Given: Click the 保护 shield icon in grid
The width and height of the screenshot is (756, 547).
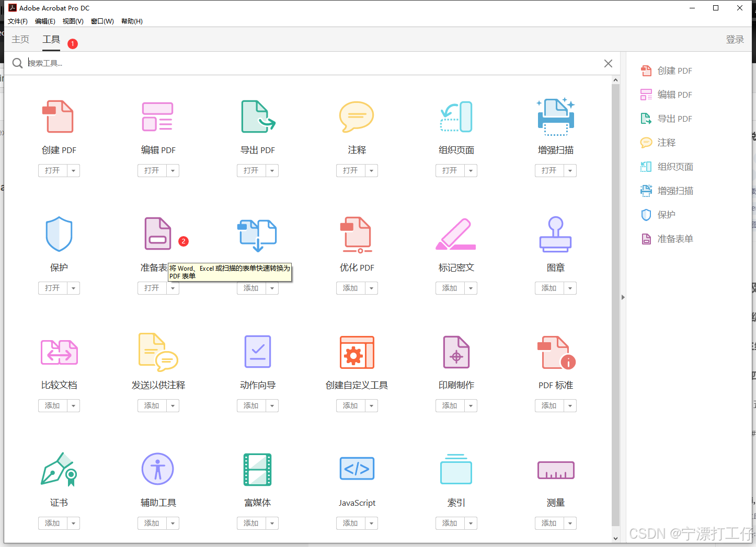Looking at the screenshot, I should point(59,234).
